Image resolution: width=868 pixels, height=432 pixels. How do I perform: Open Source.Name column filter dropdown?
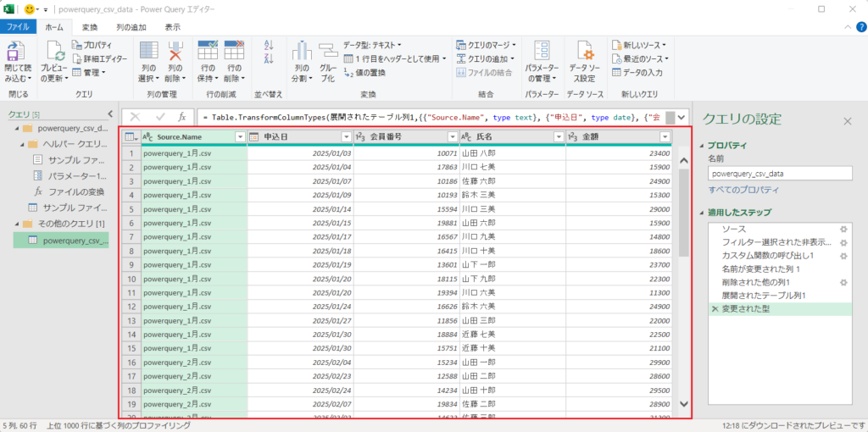click(240, 136)
